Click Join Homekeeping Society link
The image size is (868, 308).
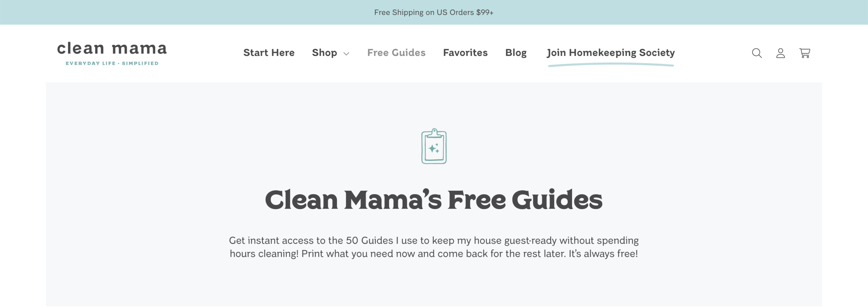point(610,53)
